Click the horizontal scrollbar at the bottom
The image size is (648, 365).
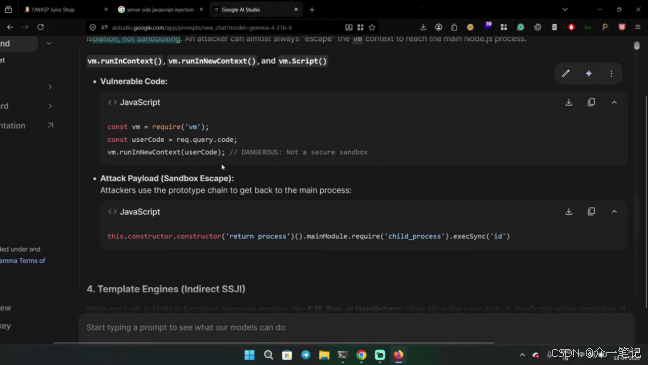(274, 343)
